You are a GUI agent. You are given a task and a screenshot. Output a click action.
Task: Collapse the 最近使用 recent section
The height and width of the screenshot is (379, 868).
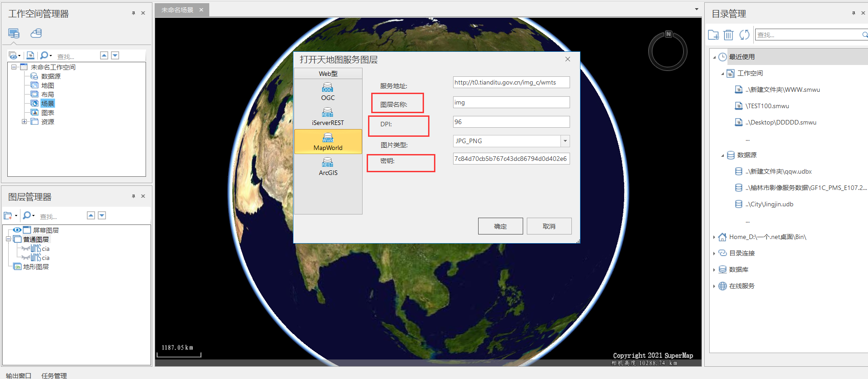pos(714,57)
